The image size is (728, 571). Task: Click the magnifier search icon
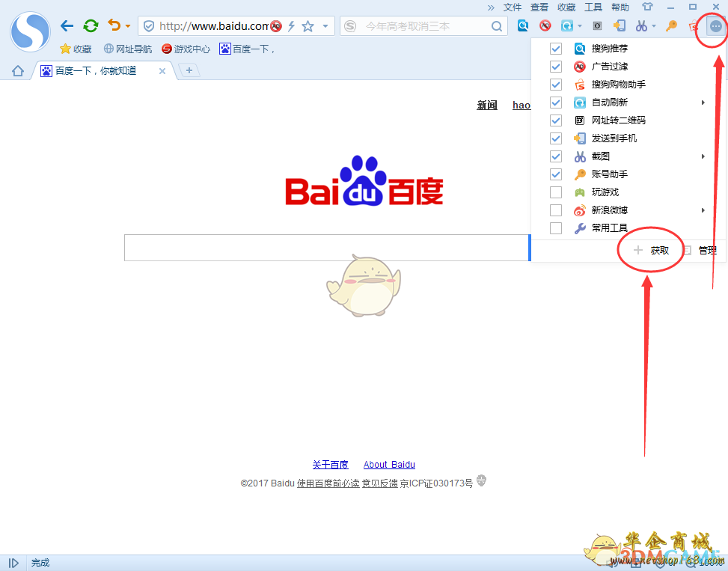coord(497,26)
